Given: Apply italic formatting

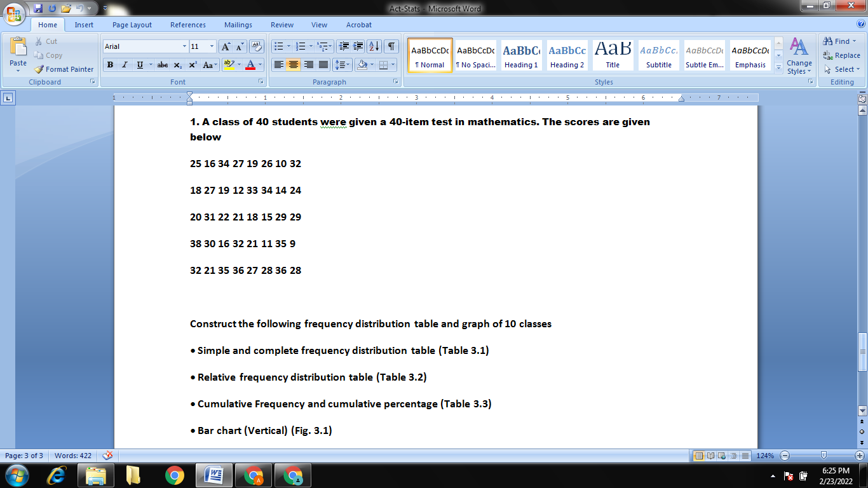Looking at the screenshot, I should [124, 65].
